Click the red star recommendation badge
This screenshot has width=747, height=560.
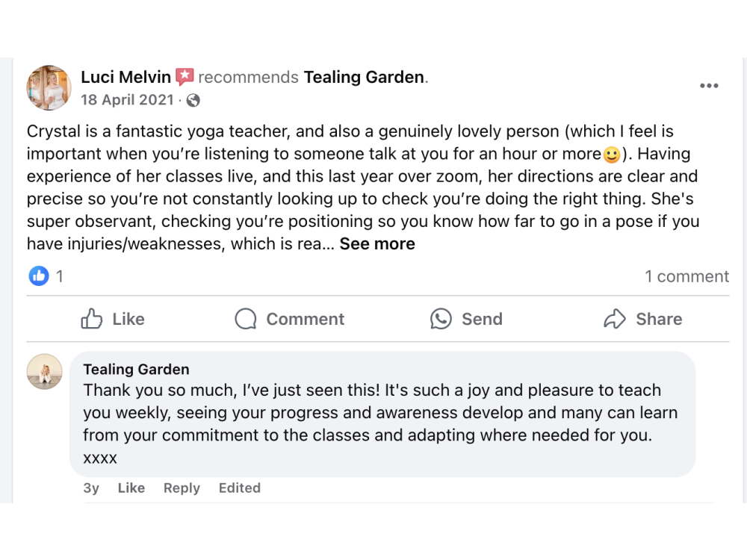185,77
